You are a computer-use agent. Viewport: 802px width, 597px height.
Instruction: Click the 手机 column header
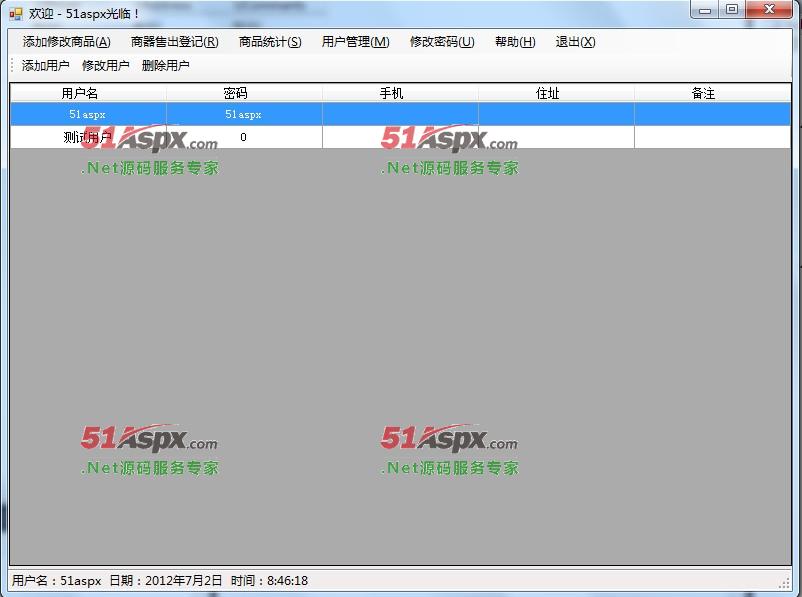coord(400,92)
